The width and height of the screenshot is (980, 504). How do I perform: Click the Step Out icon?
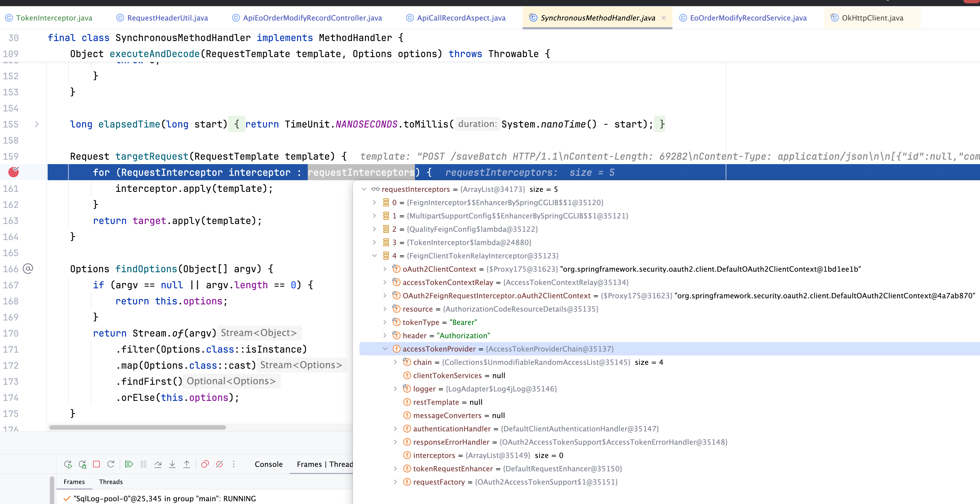coord(187,464)
